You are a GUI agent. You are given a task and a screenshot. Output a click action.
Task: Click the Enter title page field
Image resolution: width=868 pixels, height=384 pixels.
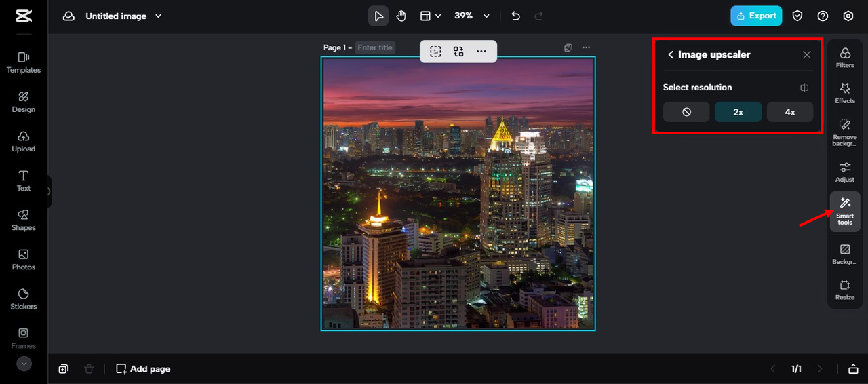coord(375,47)
